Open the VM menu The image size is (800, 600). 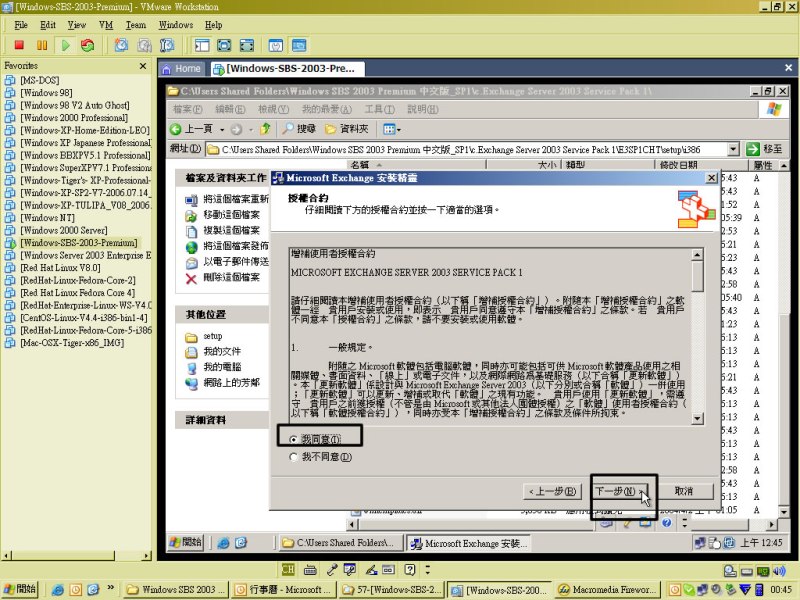106,25
